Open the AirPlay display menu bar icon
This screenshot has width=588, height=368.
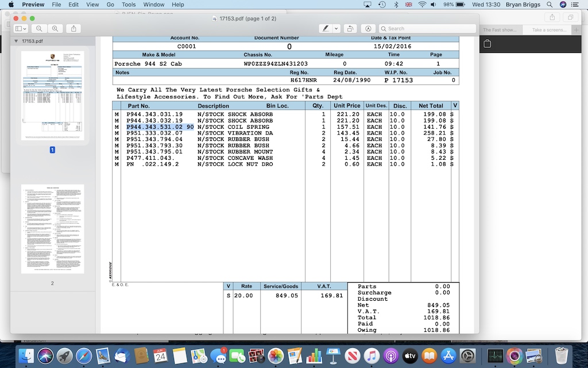tap(367, 5)
